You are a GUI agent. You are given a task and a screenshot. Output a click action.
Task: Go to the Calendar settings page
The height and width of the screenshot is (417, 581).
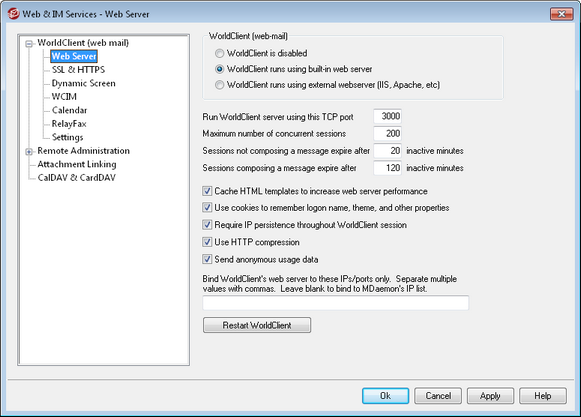coord(69,110)
